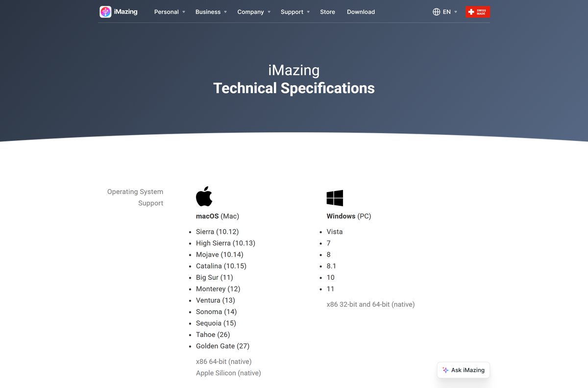
Task: Click the iMazing brand name link
Action: 125,12
